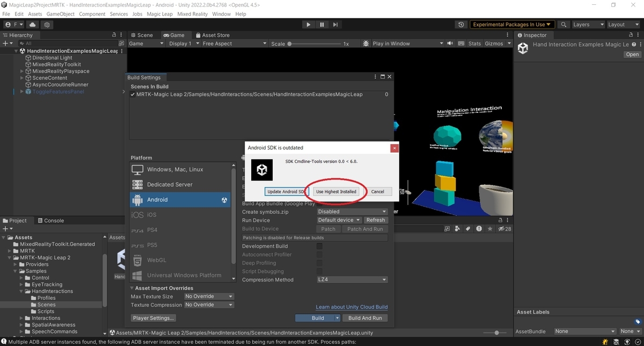Toggle the scene checkbox in Scenes In Build

point(133,95)
